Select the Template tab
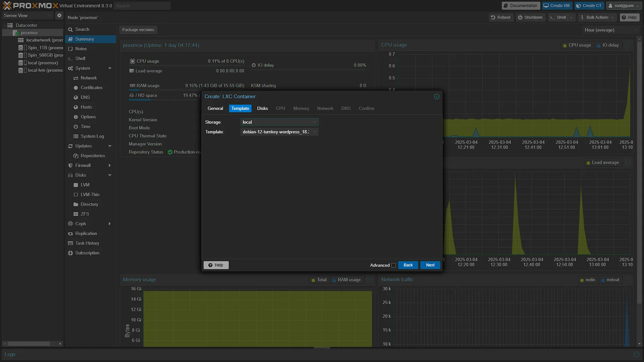The width and height of the screenshot is (644, 362). [240, 108]
